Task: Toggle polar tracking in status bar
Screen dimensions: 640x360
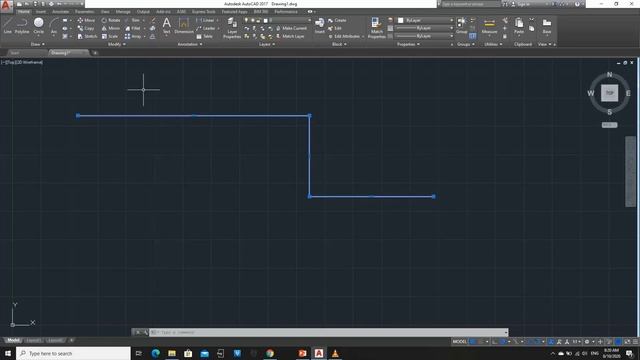Action: 503,342
